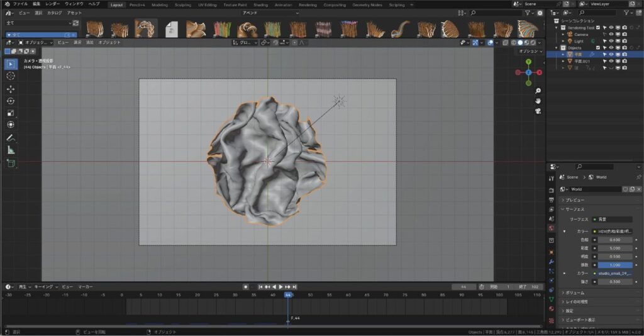
Task: Select the Cursor tool
Action: [11, 76]
